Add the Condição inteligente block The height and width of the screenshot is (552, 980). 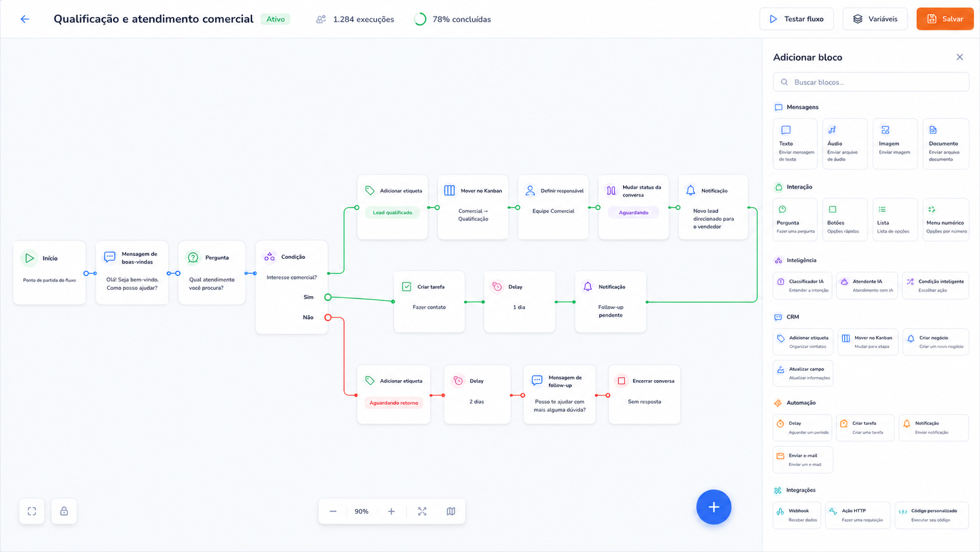point(935,286)
